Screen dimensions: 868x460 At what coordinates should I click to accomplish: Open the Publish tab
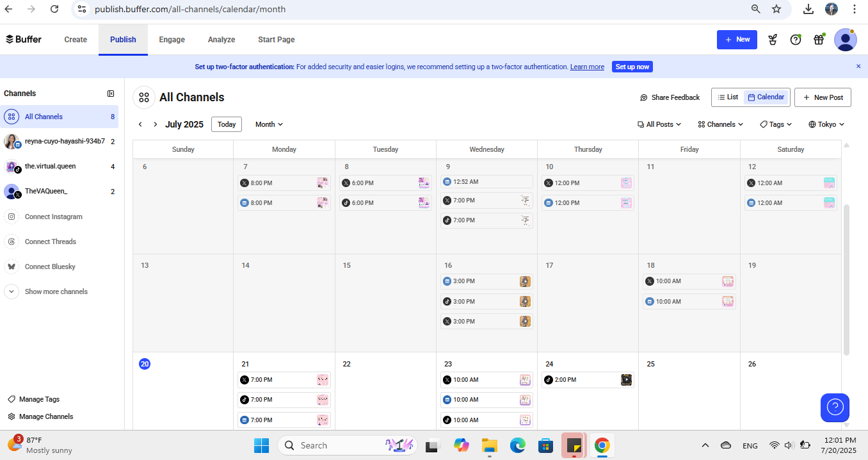click(x=123, y=40)
